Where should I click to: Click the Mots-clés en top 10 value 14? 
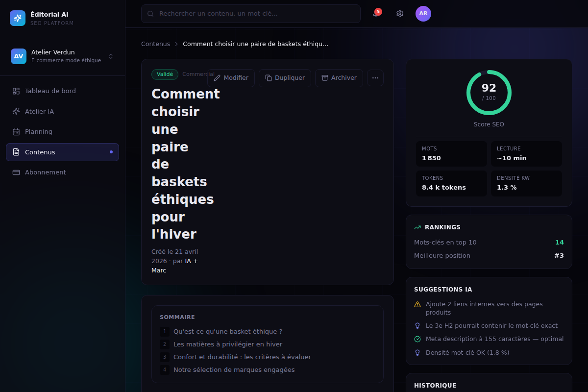pos(560,243)
